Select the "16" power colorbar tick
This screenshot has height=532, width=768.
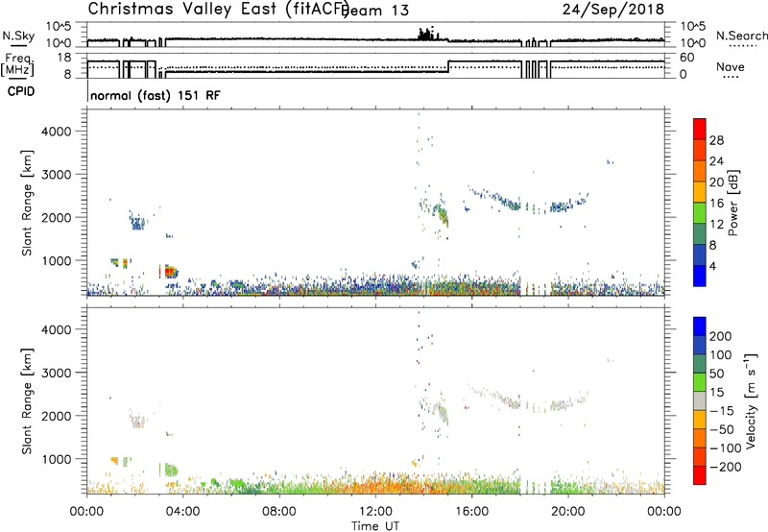[x=716, y=204]
